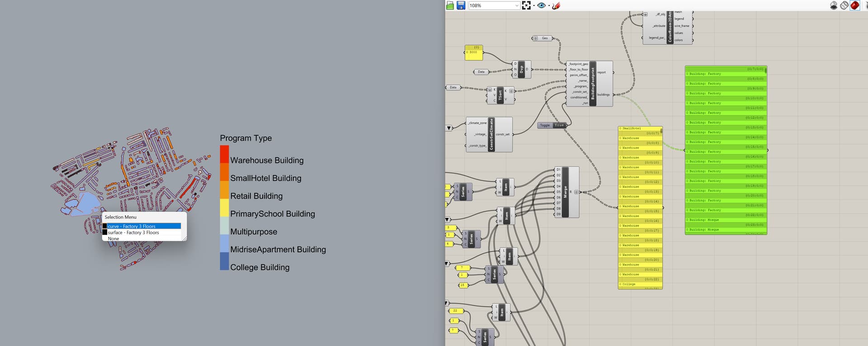Open the zoom extents dropdown arrow
Viewport: 868px width, 346px height.
coord(533,6)
